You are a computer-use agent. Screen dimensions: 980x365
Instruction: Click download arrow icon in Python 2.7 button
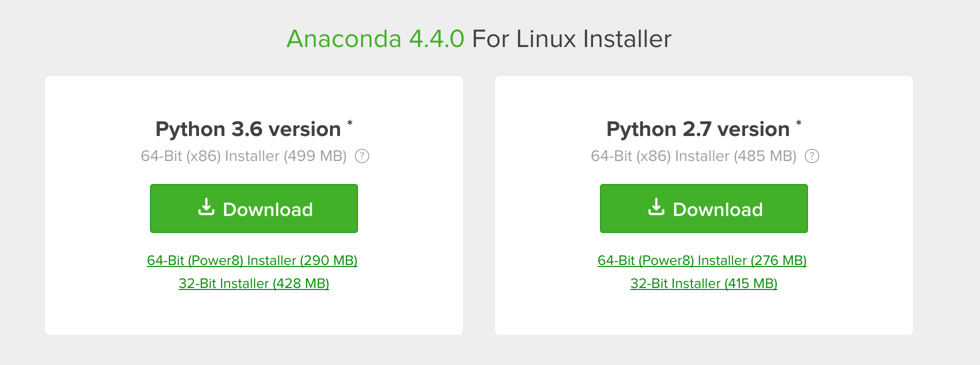coord(656,207)
